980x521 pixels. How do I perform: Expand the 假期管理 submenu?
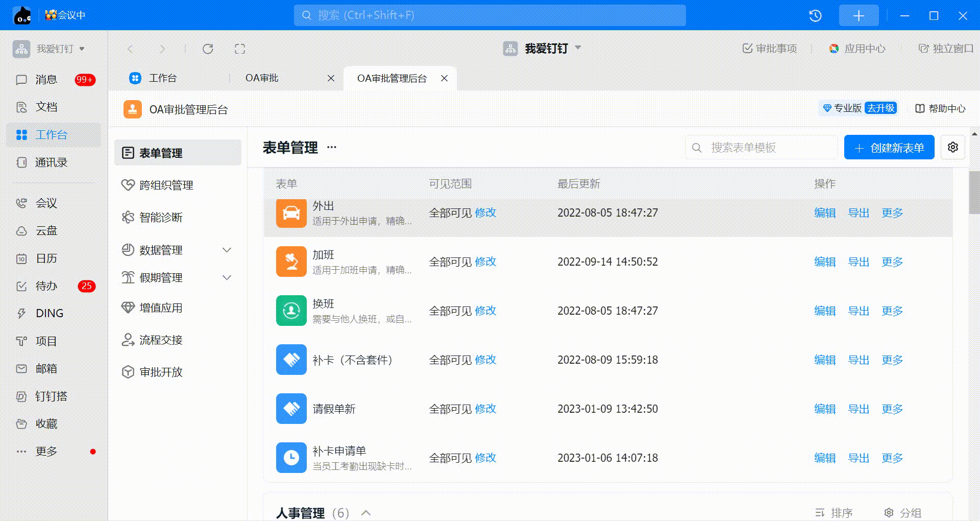point(227,278)
